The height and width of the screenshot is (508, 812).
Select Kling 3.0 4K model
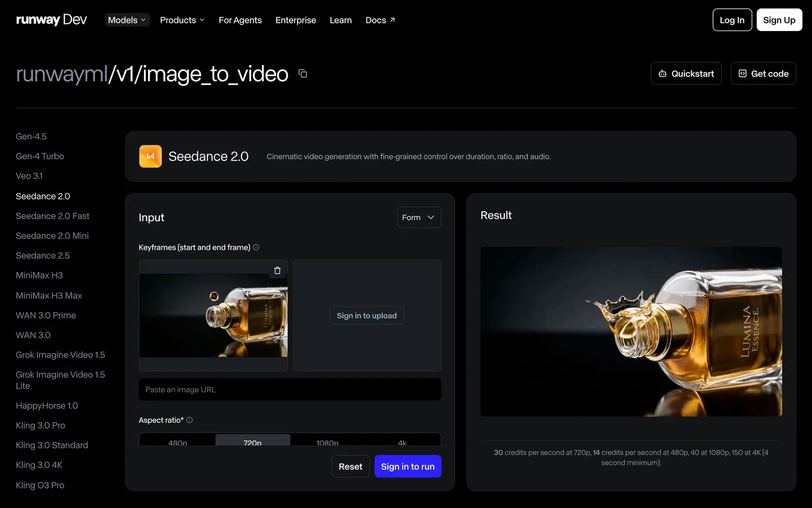click(39, 465)
